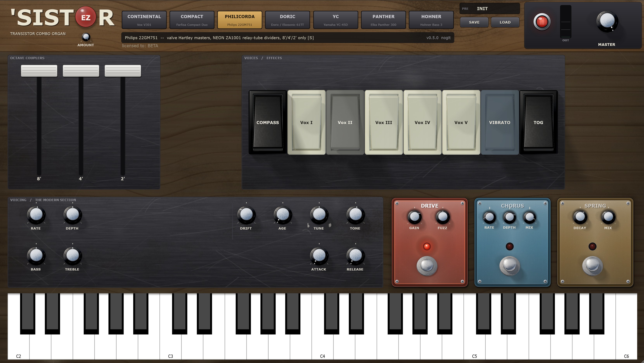Click the vibrato DEPTH knob in Voicing

pyautogui.click(x=73, y=215)
